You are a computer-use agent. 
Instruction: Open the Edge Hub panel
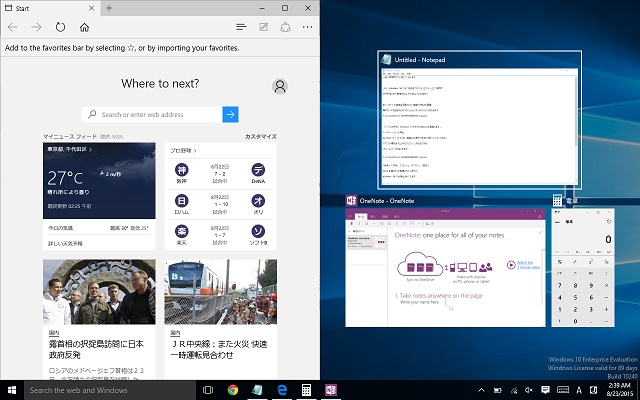241,27
